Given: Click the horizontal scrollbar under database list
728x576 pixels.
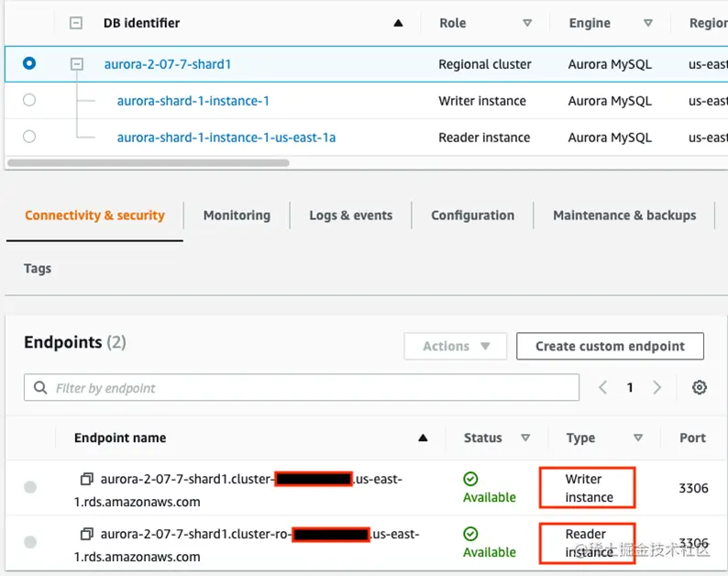Looking at the screenshot, I should (149, 163).
